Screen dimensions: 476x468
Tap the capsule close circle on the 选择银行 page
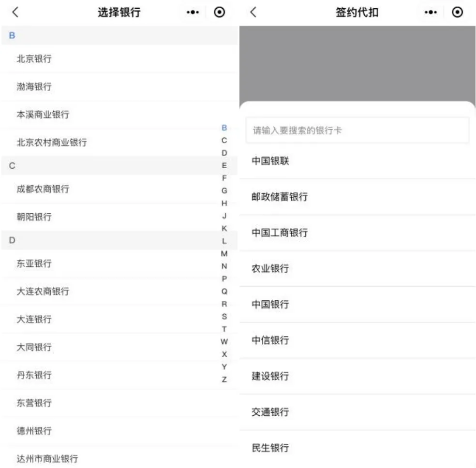(220, 12)
